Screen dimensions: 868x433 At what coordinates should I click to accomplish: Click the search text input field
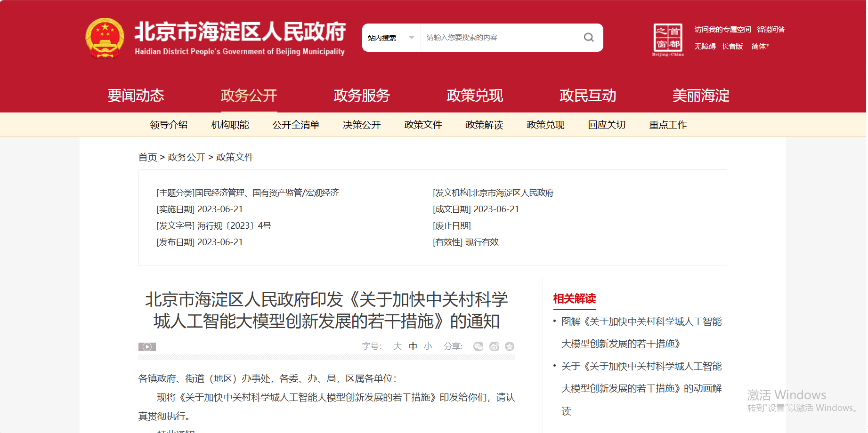pos(502,38)
